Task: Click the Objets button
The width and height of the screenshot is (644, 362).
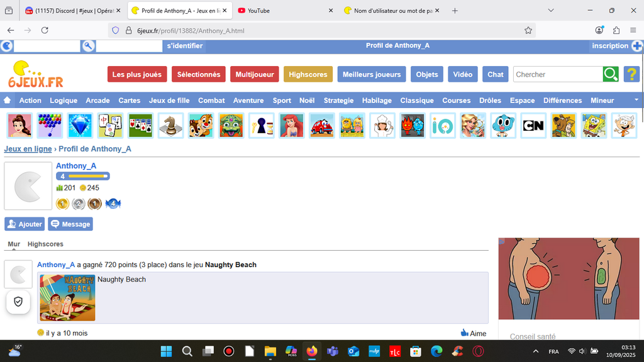Action: [x=427, y=74]
